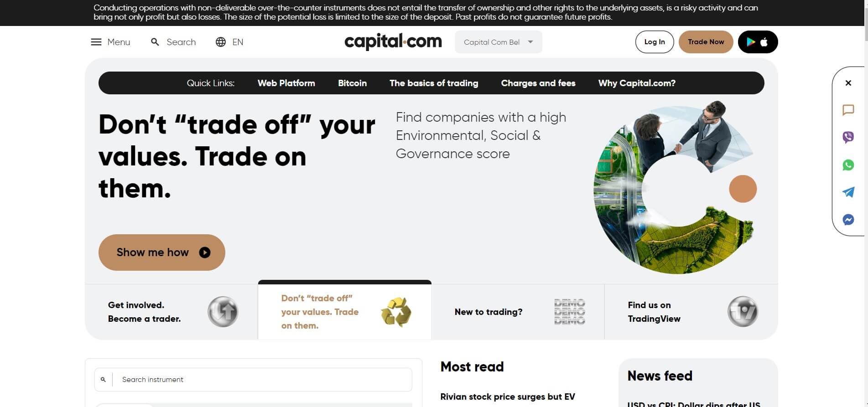Click the circular ESG hero image
This screenshot has width=868, height=407.
[x=675, y=187]
